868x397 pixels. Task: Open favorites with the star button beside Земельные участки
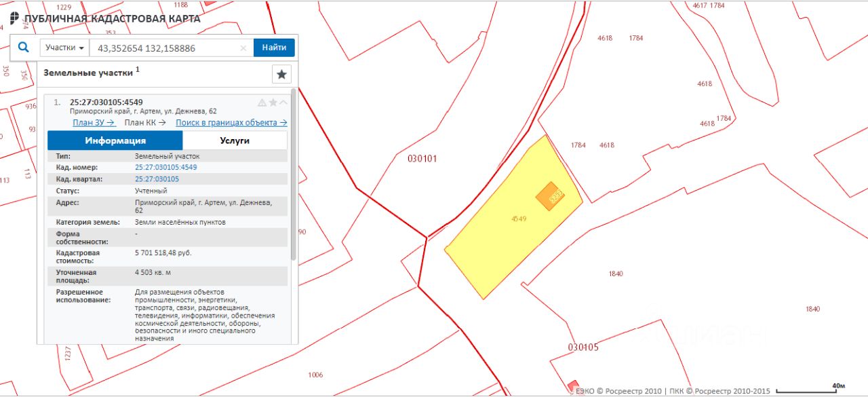[281, 74]
